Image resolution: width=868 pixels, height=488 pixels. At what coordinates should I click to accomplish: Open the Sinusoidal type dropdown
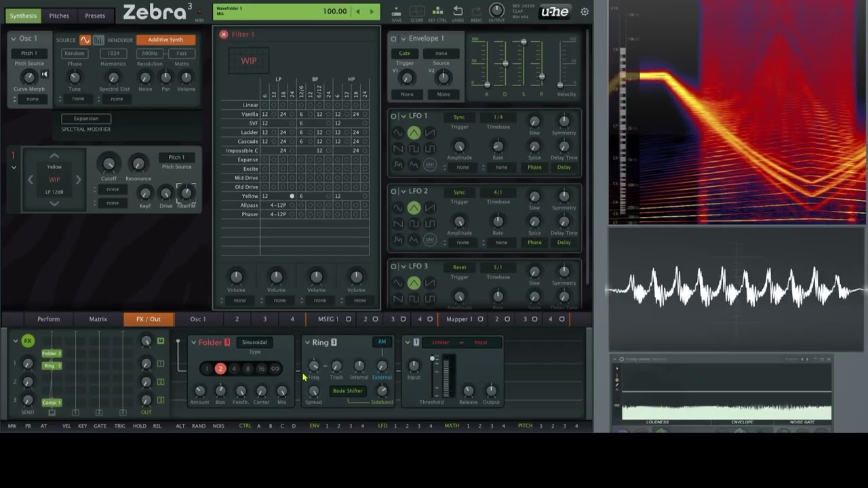click(x=254, y=342)
